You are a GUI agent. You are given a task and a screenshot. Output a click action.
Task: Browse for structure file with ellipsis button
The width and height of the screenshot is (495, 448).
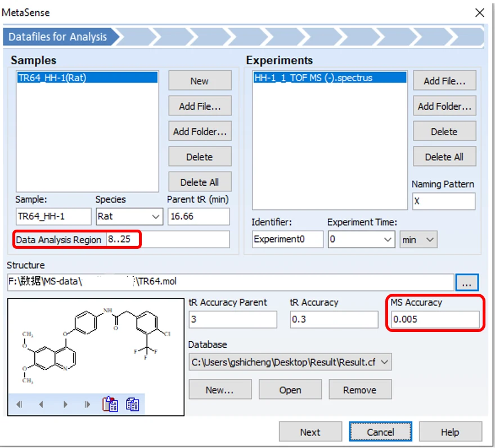click(x=467, y=282)
